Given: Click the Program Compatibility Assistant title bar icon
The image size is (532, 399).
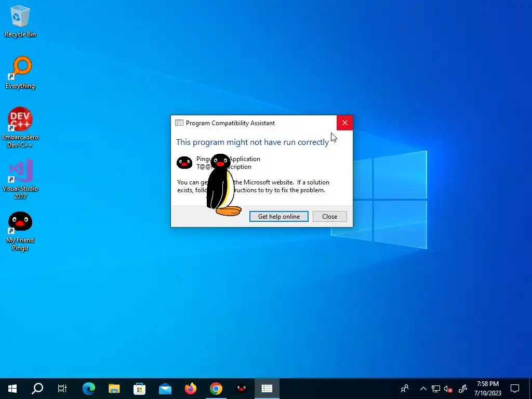Looking at the screenshot, I should 179,123.
